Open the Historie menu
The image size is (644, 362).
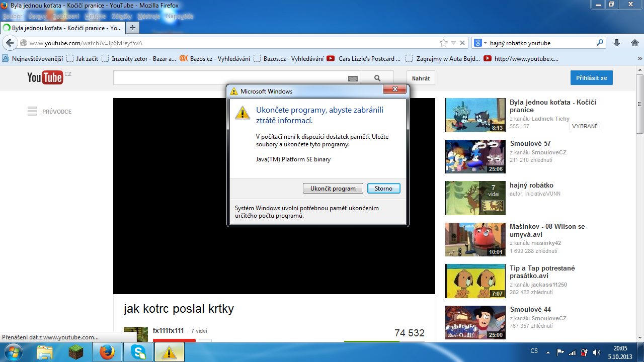click(96, 16)
